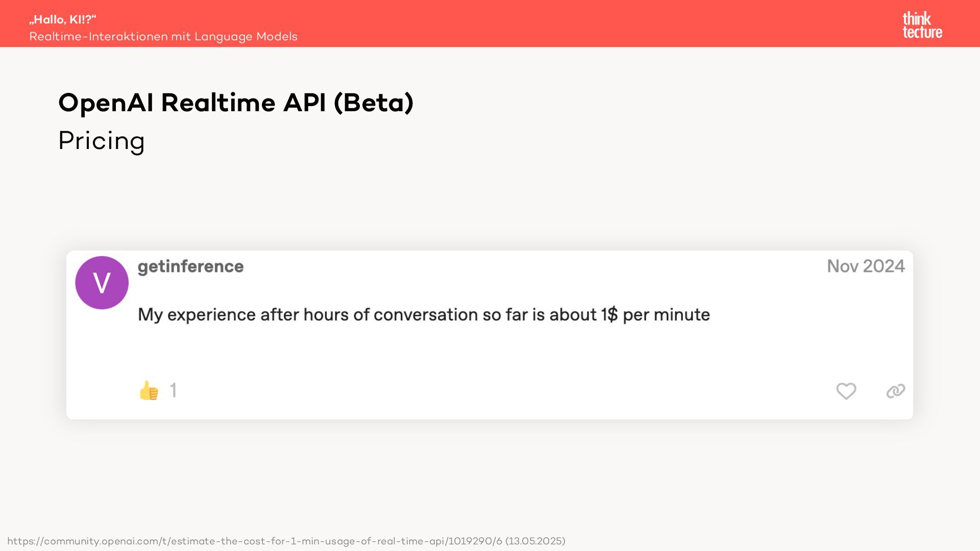Click the Thinktecture logo in the header

pos(922,25)
